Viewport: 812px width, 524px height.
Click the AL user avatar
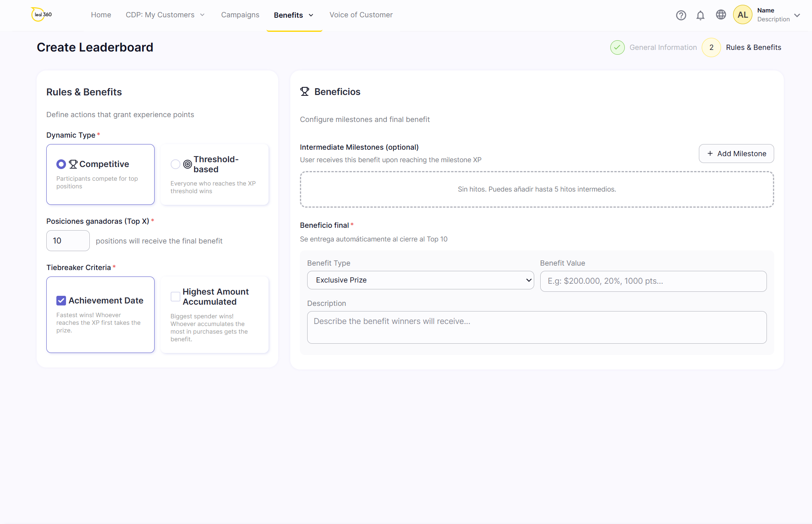[x=742, y=15]
